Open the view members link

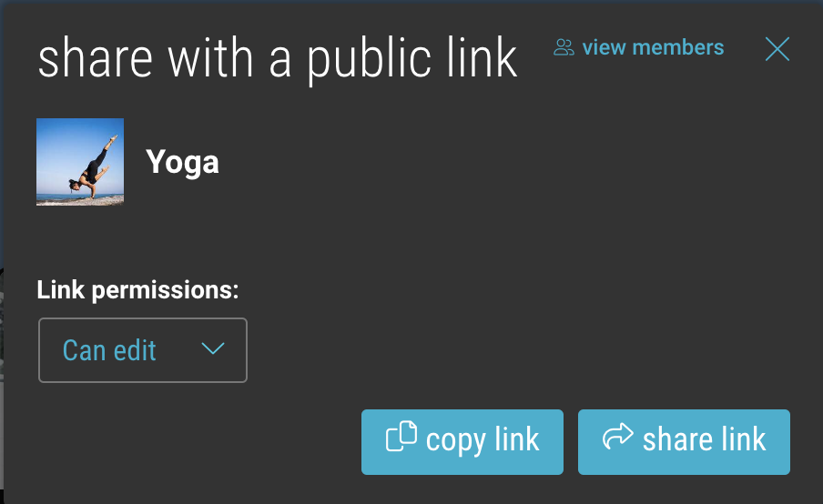pos(639,47)
